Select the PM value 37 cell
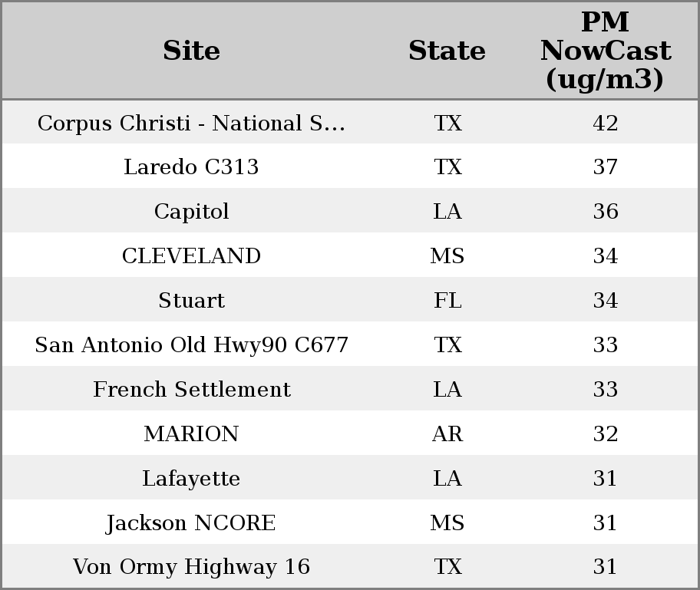Viewport: 700px width, 590px height. [605, 167]
